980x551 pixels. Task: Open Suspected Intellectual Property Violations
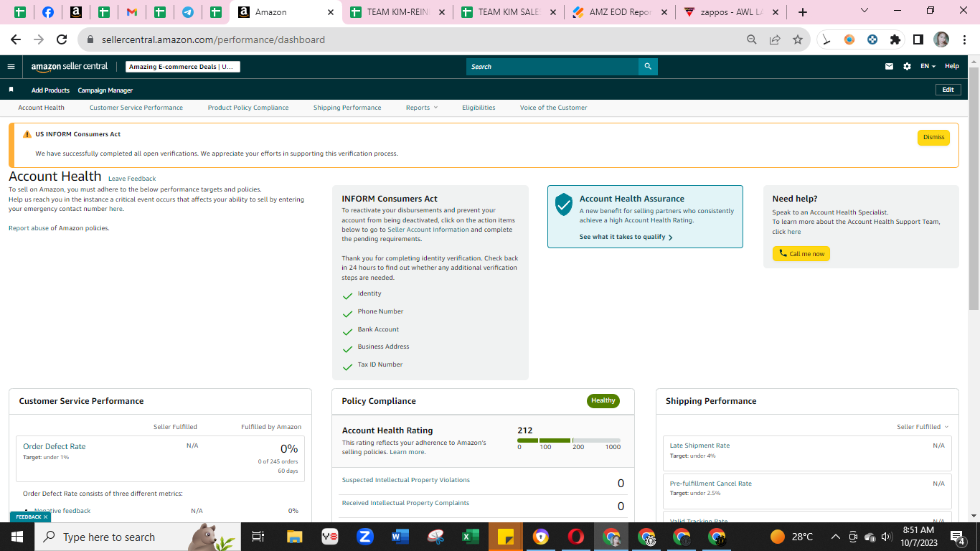click(406, 480)
